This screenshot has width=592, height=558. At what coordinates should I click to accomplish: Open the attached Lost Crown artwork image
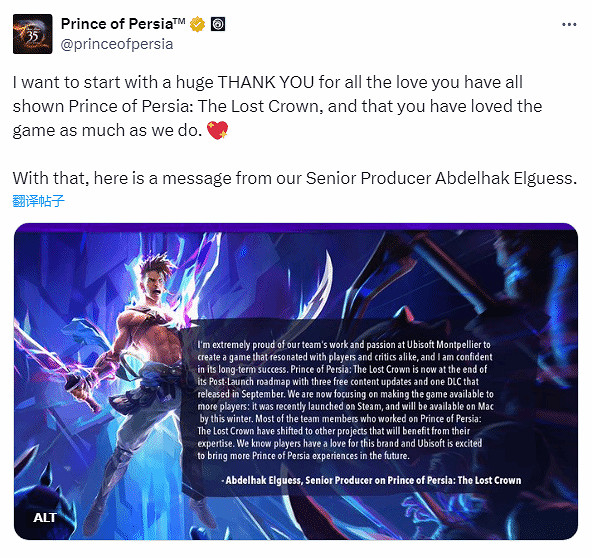coord(296,381)
